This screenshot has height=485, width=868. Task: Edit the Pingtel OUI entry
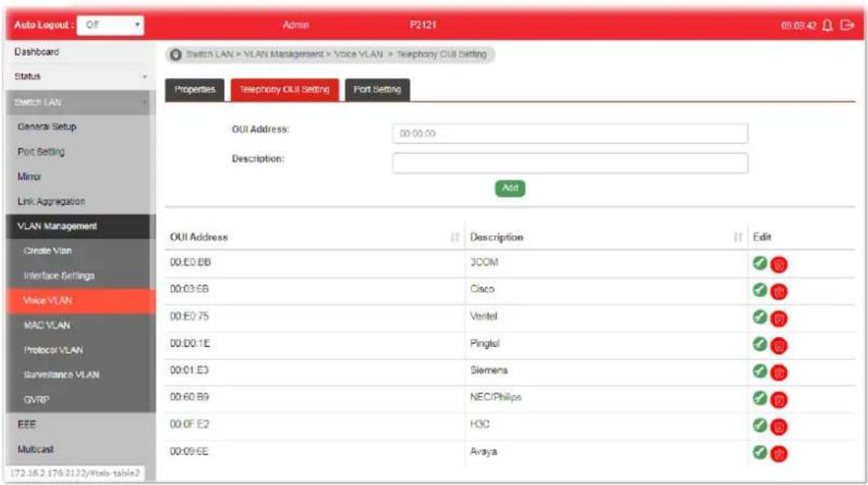coord(760,344)
